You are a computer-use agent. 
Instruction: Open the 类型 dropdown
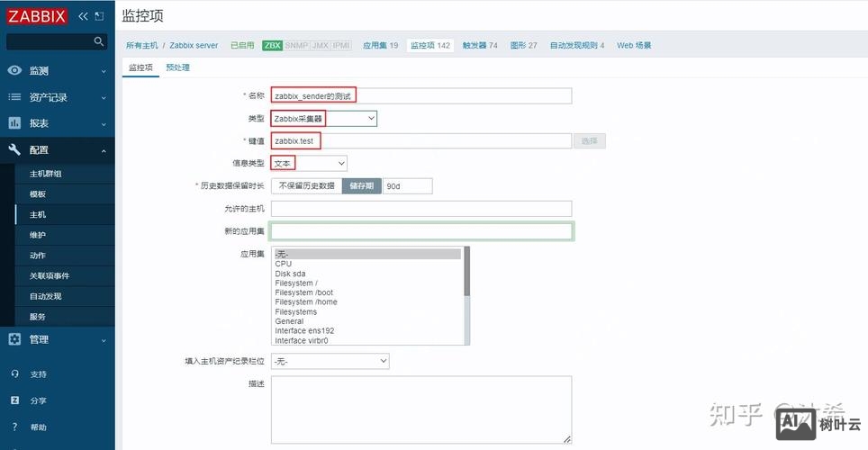324,119
